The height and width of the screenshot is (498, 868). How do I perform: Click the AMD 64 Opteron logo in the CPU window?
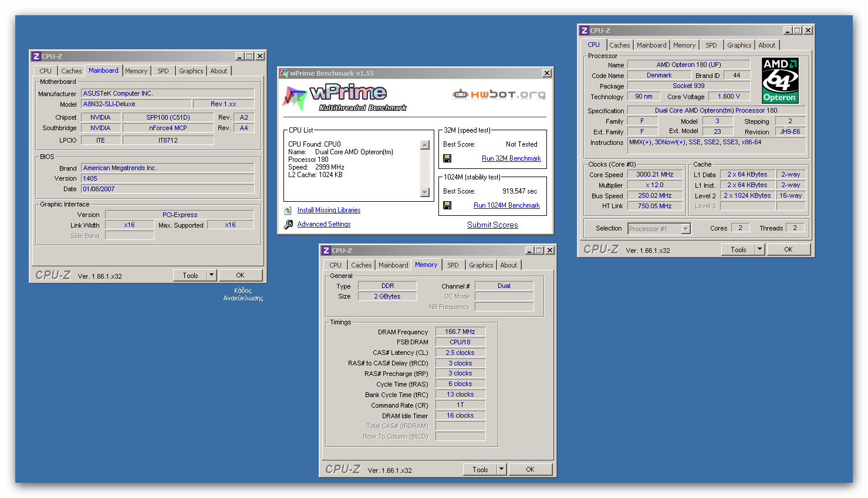780,80
